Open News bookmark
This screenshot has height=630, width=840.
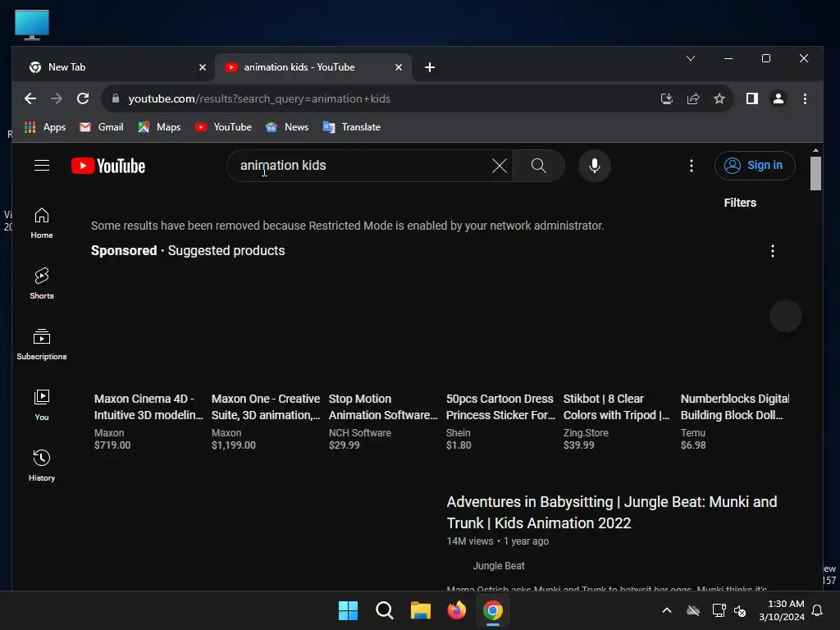[x=287, y=127]
